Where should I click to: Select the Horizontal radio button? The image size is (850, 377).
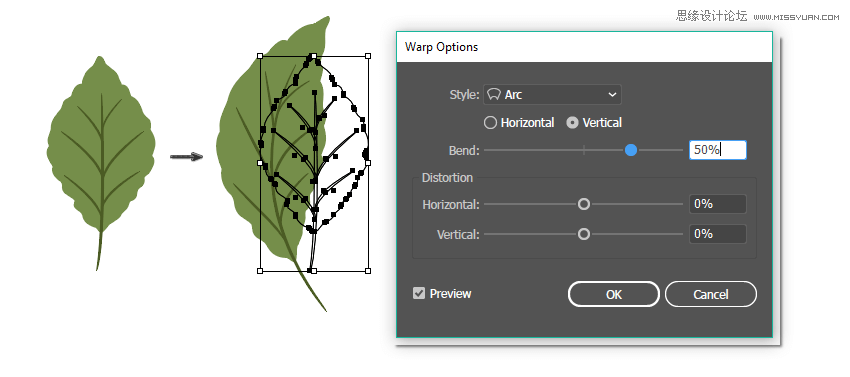(490, 123)
